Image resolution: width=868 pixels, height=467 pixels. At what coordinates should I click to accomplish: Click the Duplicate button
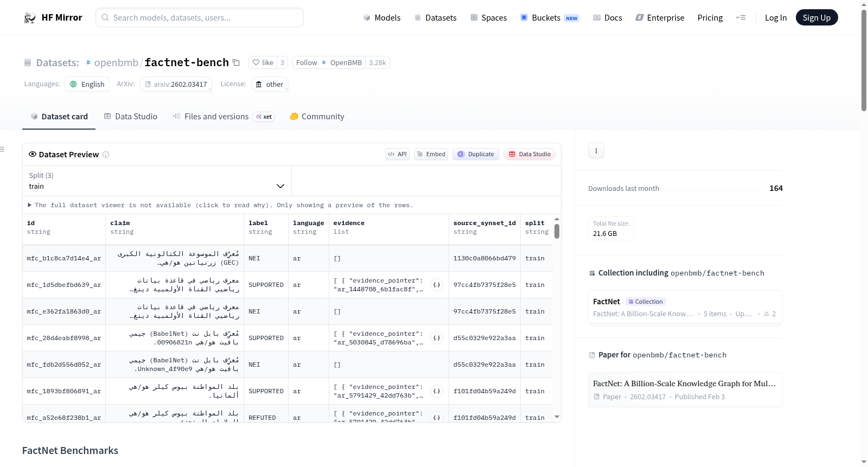tap(476, 154)
